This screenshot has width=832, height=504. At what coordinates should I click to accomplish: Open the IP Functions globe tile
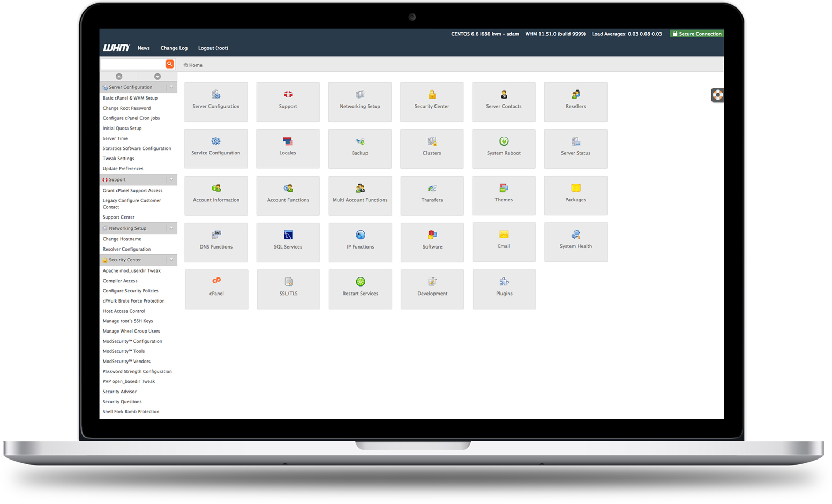point(360,242)
